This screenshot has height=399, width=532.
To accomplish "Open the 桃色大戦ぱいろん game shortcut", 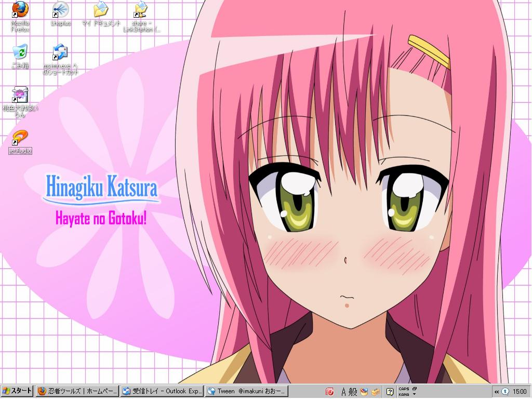I will pyautogui.click(x=20, y=102).
